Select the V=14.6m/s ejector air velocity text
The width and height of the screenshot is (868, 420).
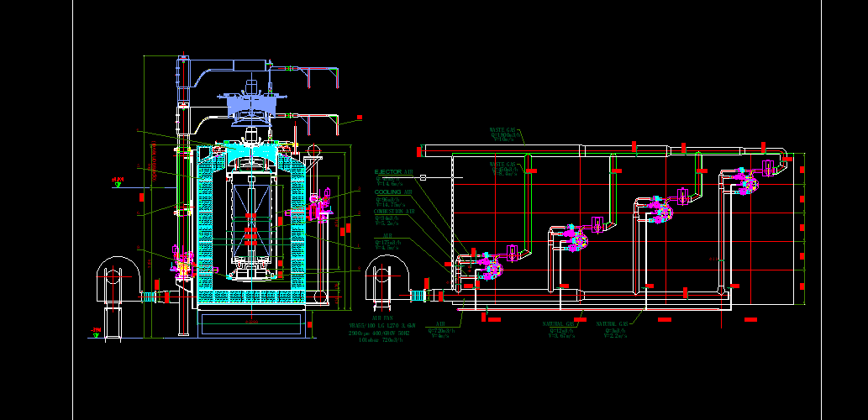[389, 184]
